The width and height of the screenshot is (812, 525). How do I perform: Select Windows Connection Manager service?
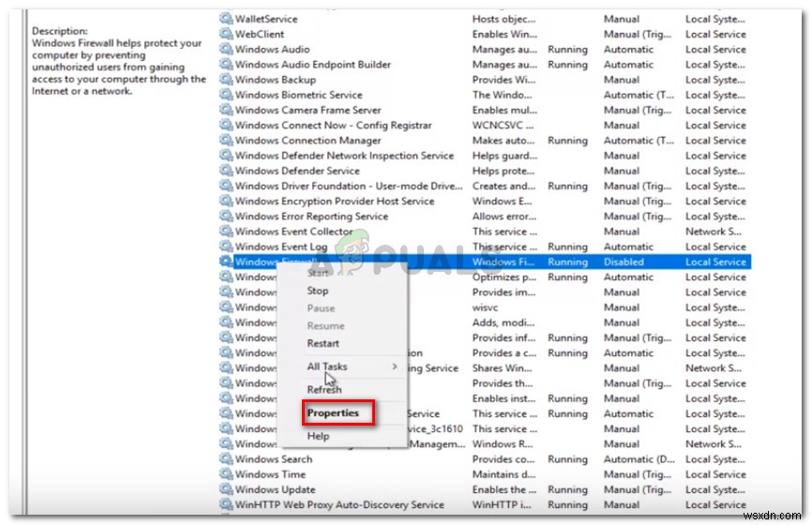[x=308, y=141]
